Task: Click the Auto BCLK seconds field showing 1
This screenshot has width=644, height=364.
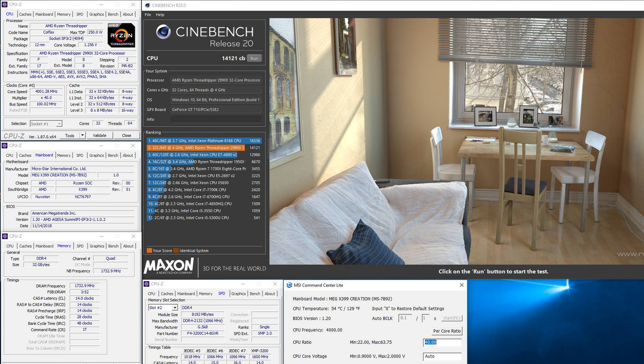Action: click(425, 318)
